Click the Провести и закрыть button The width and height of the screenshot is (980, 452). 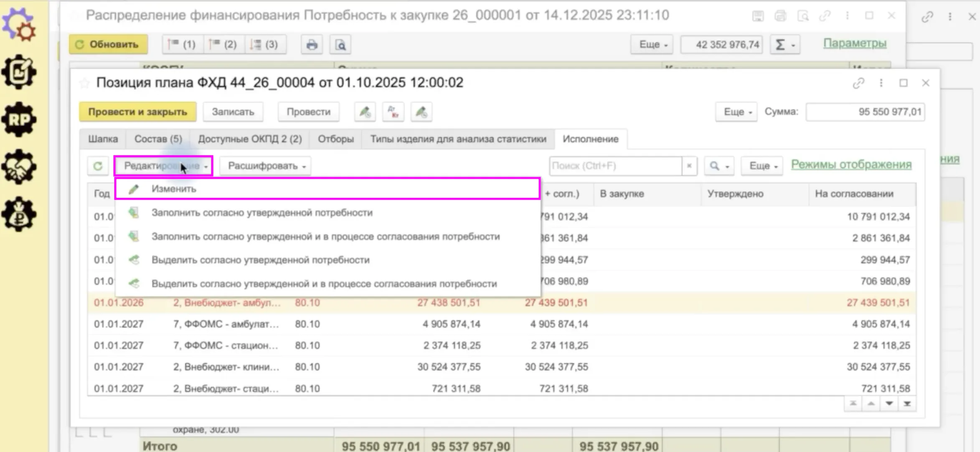tap(137, 112)
